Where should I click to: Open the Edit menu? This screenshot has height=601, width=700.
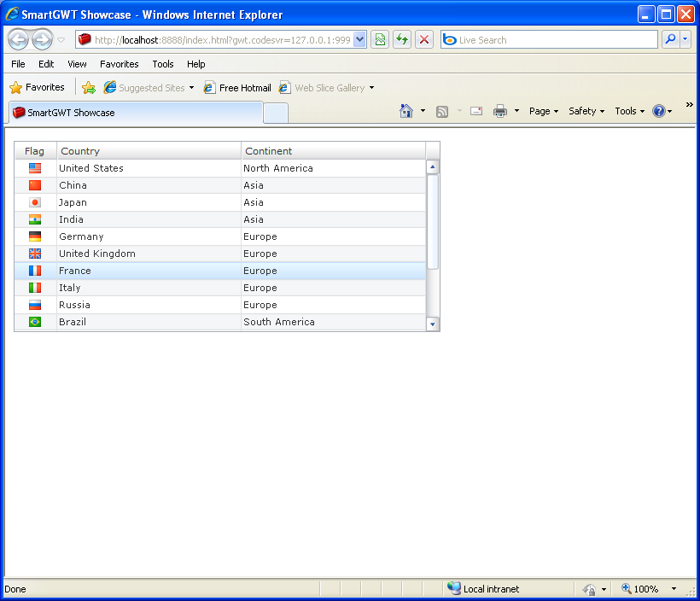[x=46, y=64]
